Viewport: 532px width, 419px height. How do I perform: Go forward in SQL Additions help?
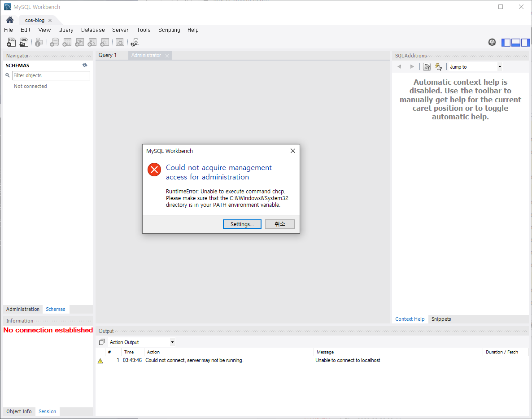412,67
